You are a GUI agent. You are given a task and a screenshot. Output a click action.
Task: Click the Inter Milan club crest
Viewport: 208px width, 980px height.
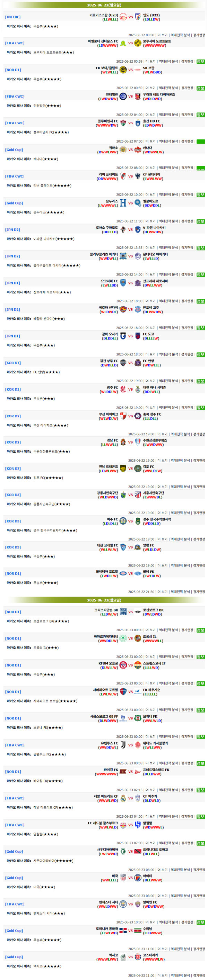(x=123, y=97)
